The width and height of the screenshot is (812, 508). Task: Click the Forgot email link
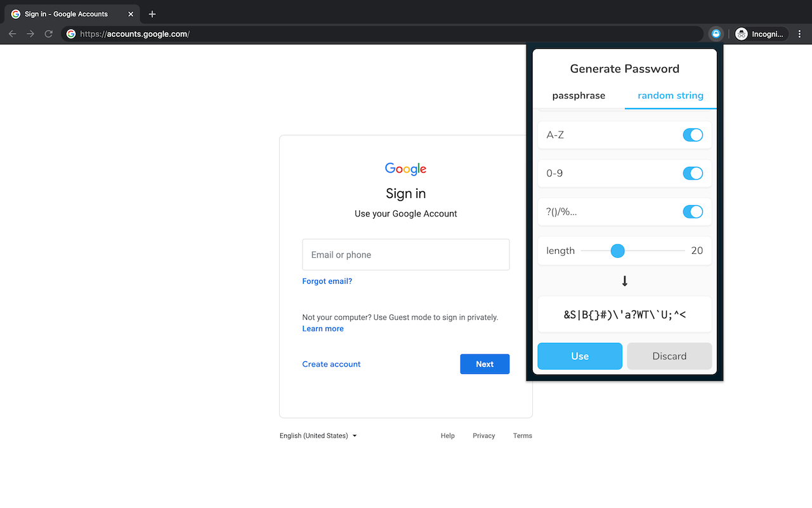point(327,281)
